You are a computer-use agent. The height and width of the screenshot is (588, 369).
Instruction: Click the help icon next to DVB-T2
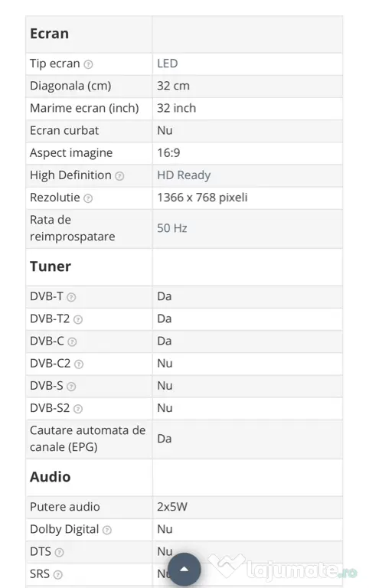point(78,319)
